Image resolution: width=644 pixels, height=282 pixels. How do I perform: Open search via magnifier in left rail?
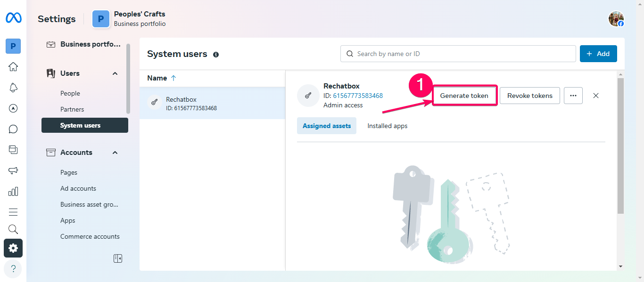click(13, 229)
